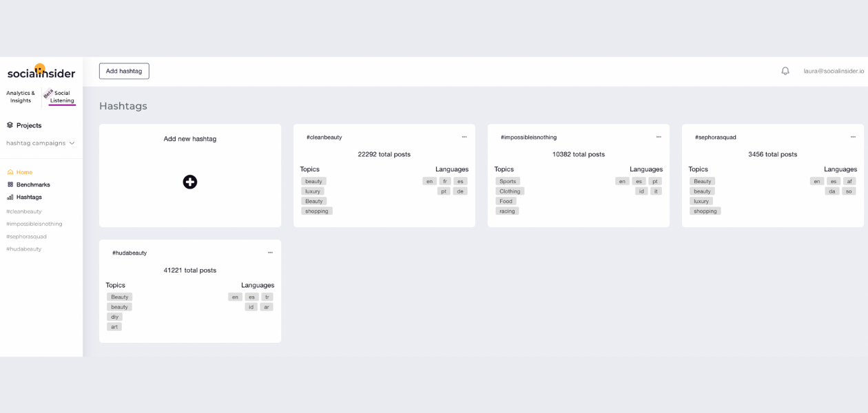Screen dimensions: 868x413
Task: Click the it language tag in #impossibleisnothing
Action: click(x=656, y=191)
